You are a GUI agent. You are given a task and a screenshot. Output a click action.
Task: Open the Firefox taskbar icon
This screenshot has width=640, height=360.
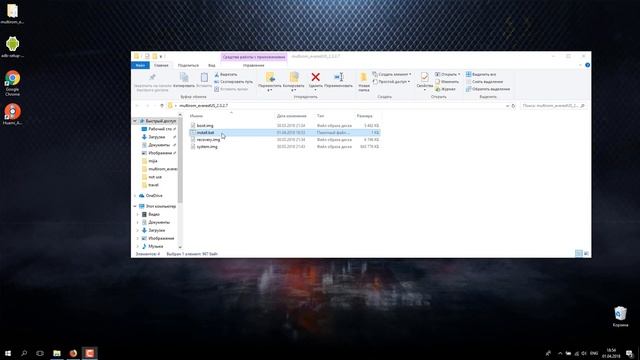click(x=73, y=353)
